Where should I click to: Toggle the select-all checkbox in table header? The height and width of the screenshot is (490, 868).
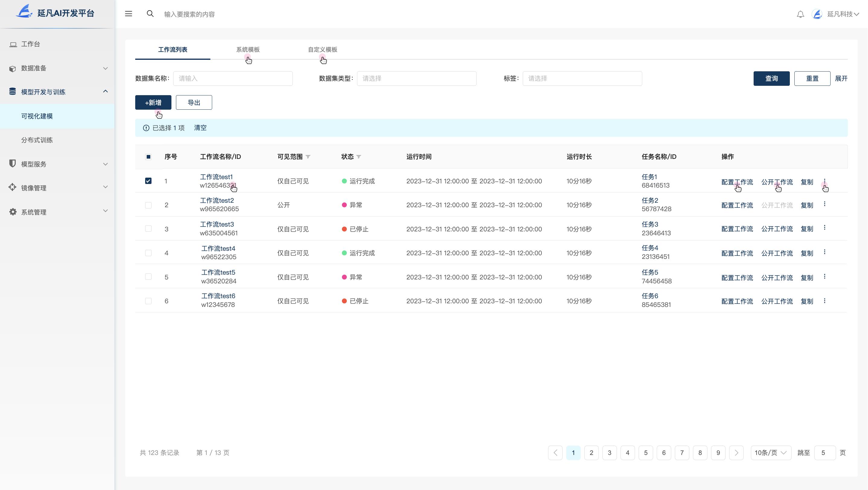coord(148,156)
